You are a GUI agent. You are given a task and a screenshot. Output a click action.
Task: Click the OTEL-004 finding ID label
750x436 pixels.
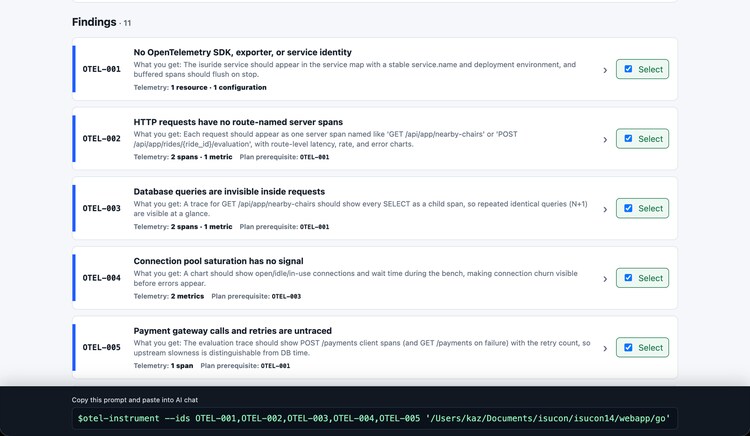(x=101, y=278)
